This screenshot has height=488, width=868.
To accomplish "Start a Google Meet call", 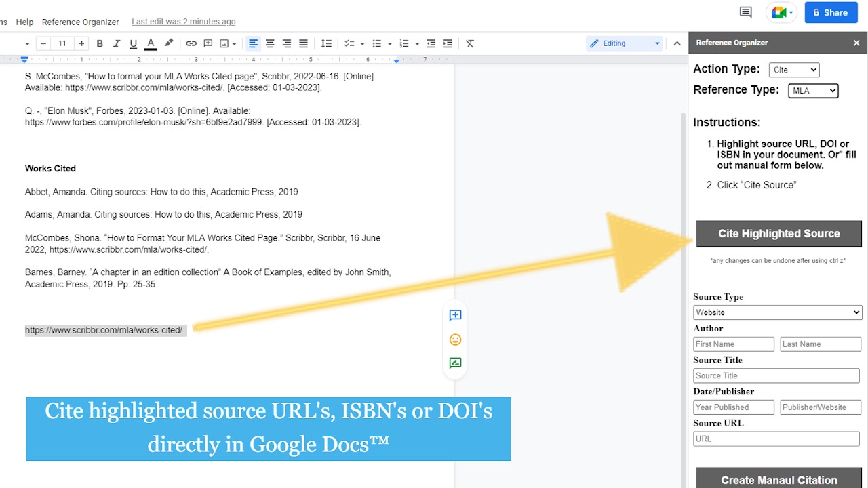I will click(x=782, y=12).
